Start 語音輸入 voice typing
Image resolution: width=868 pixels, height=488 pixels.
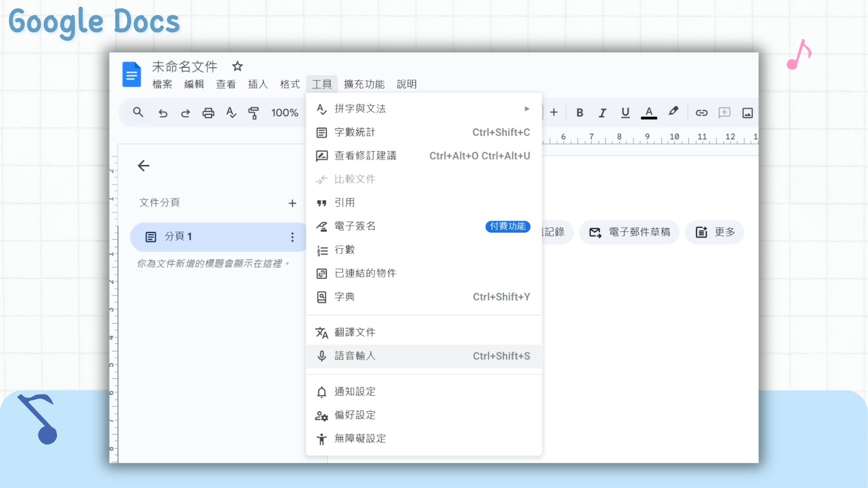(424, 356)
